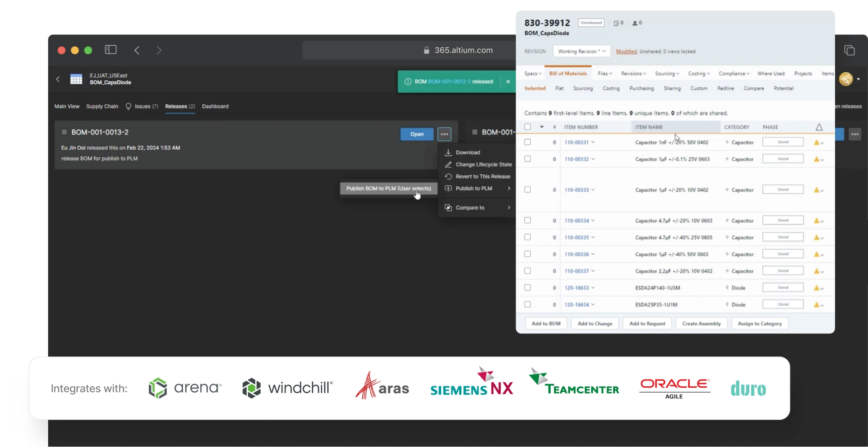
Task: Click the Revert to This Release icon
Action: pos(448,176)
